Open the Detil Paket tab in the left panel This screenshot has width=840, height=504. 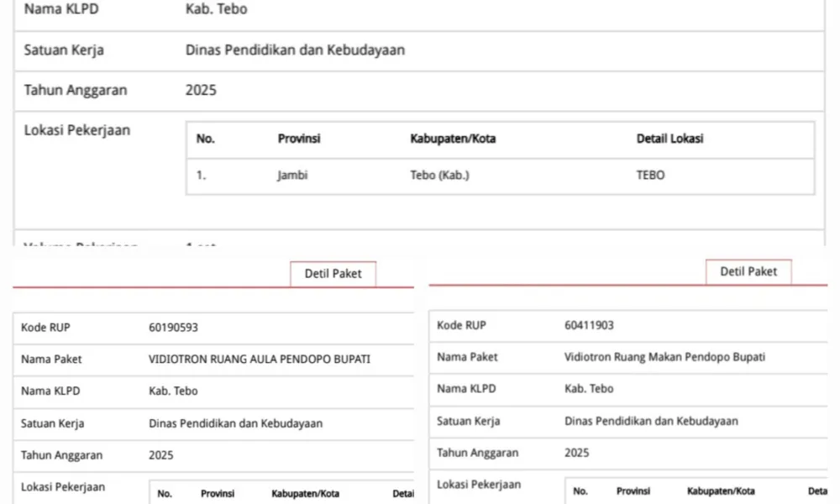click(x=333, y=274)
